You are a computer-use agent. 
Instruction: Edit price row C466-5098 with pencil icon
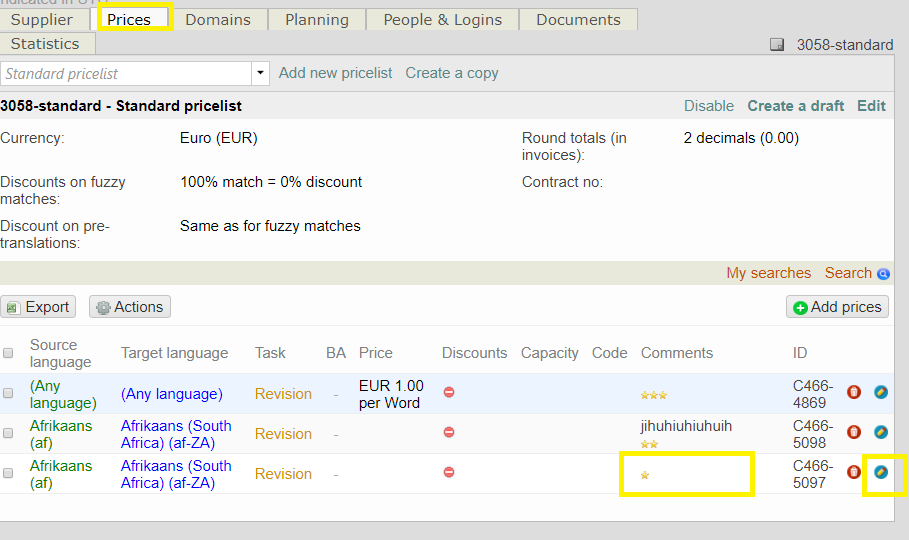pyautogui.click(x=881, y=433)
